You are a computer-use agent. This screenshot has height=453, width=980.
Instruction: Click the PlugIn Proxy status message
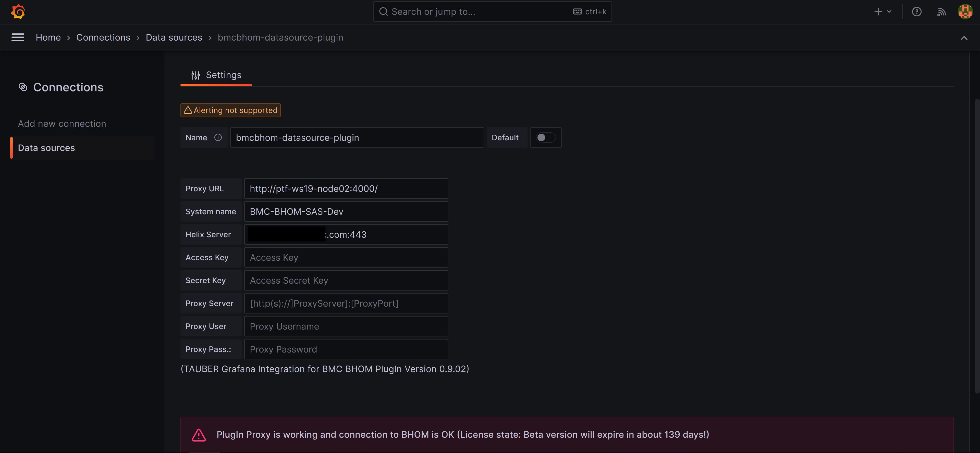click(463, 434)
